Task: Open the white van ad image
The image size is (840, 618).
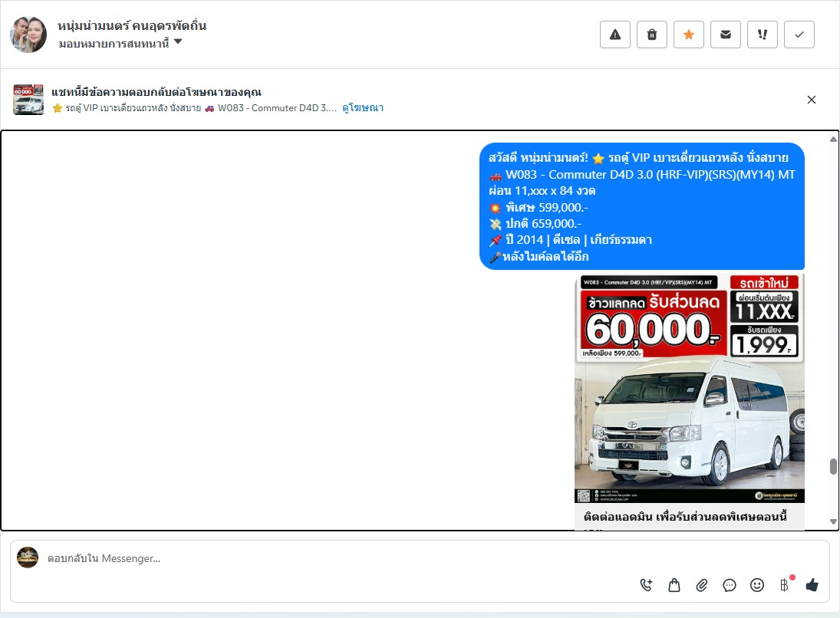Action: 690,388
